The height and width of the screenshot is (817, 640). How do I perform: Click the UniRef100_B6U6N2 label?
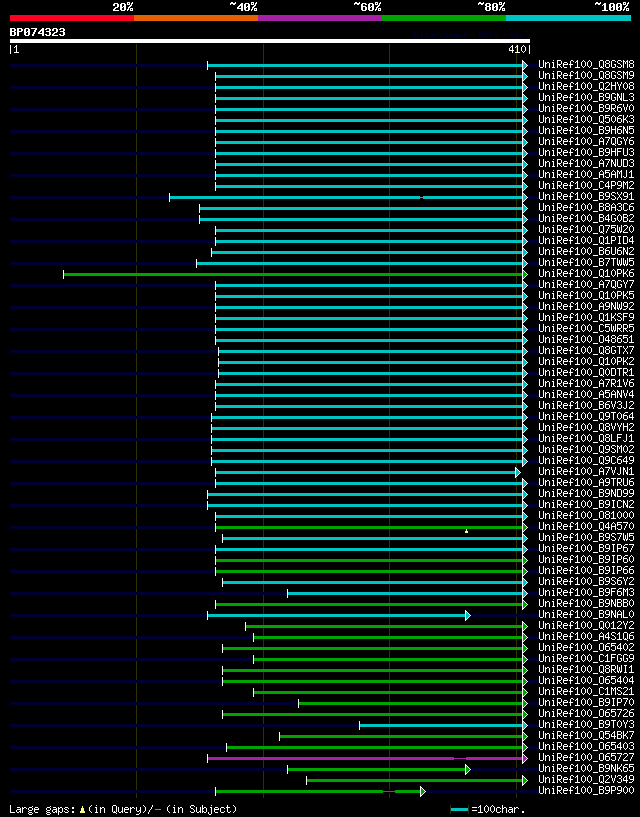pos(586,252)
